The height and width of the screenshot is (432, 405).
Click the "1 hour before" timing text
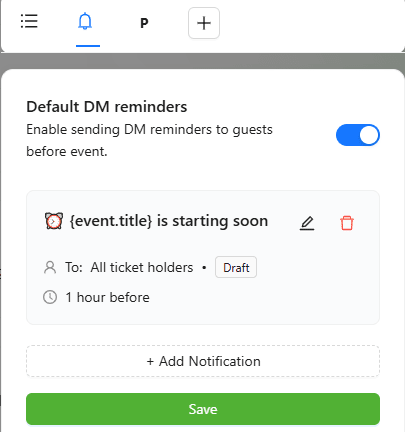pos(108,297)
